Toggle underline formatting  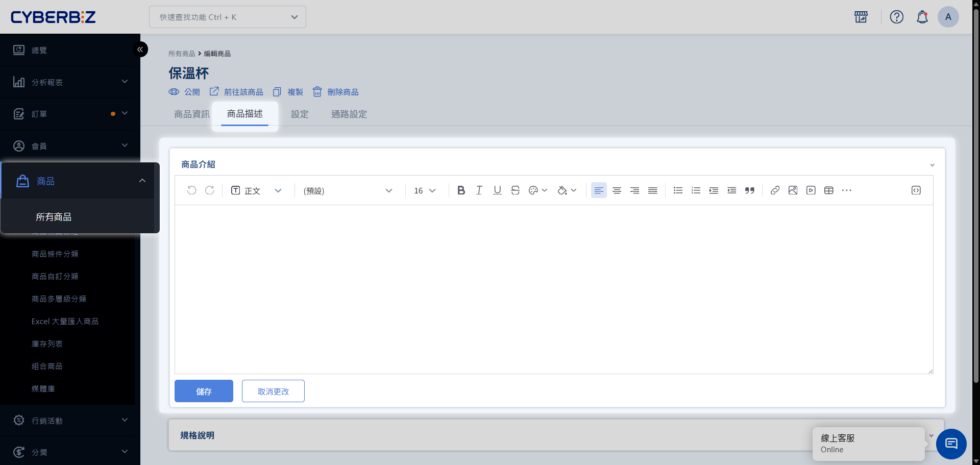coord(497,190)
